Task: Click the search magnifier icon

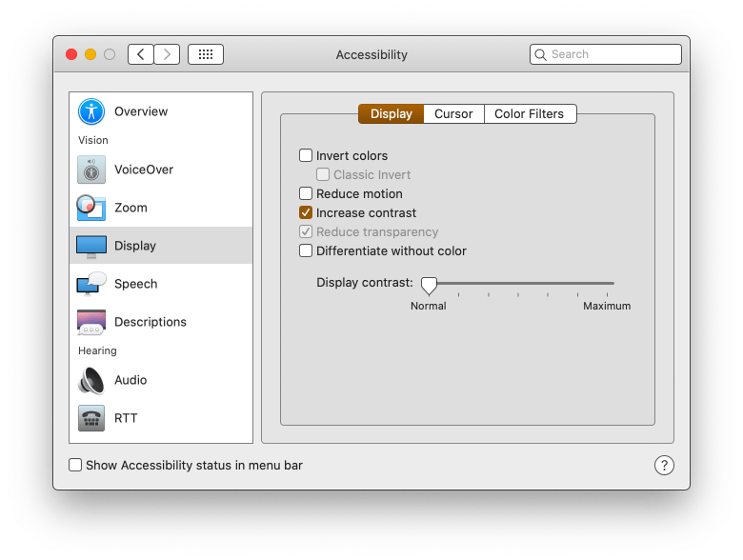Action: pos(541,54)
